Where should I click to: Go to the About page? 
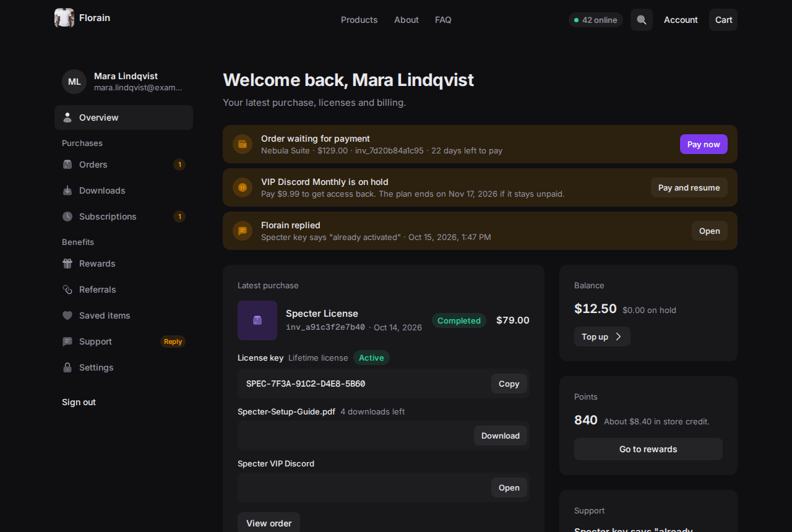point(407,20)
